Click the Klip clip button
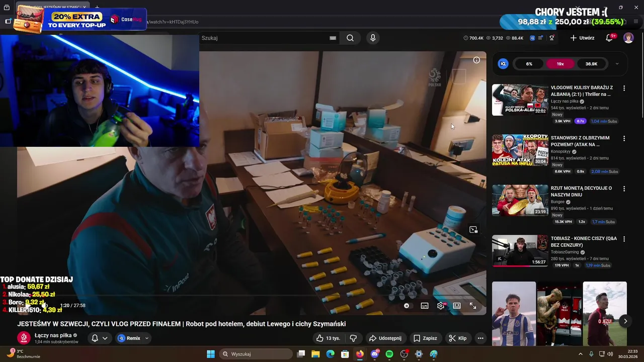The width and height of the screenshot is (644, 362). [458, 338]
